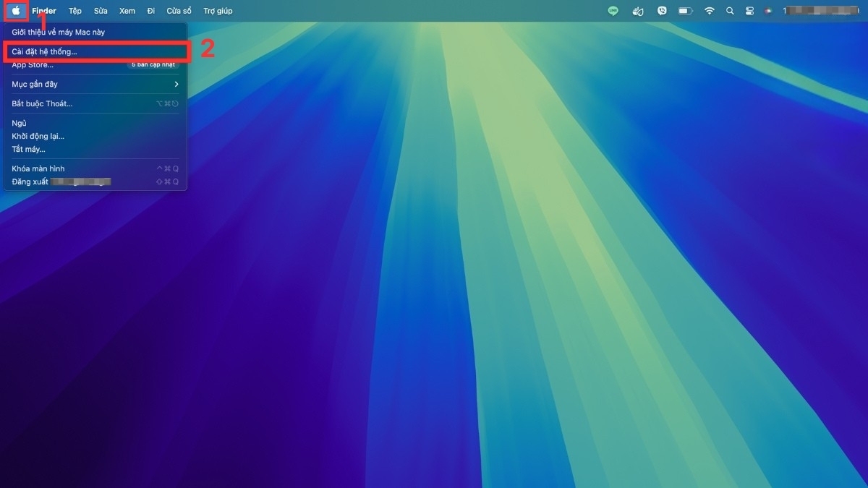Choose Cài đặt hệ thống… entry
868x488 pixels.
coord(95,52)
